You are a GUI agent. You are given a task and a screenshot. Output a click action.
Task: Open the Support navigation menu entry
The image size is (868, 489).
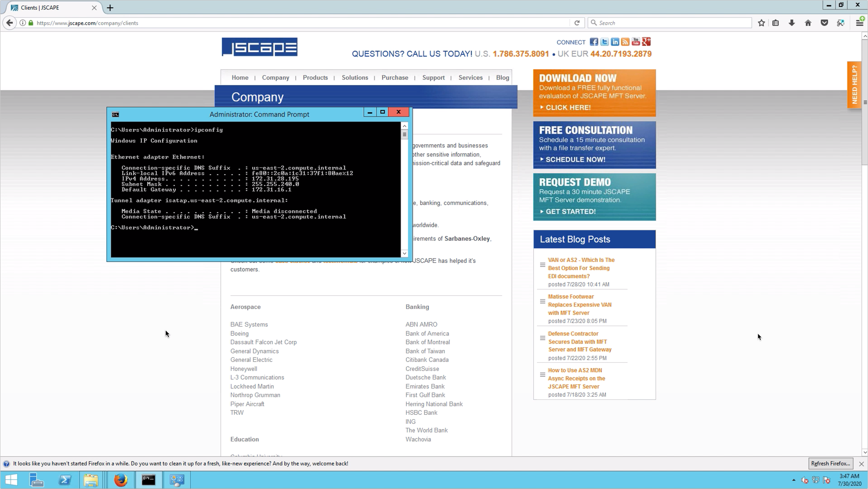coord(433,77)
